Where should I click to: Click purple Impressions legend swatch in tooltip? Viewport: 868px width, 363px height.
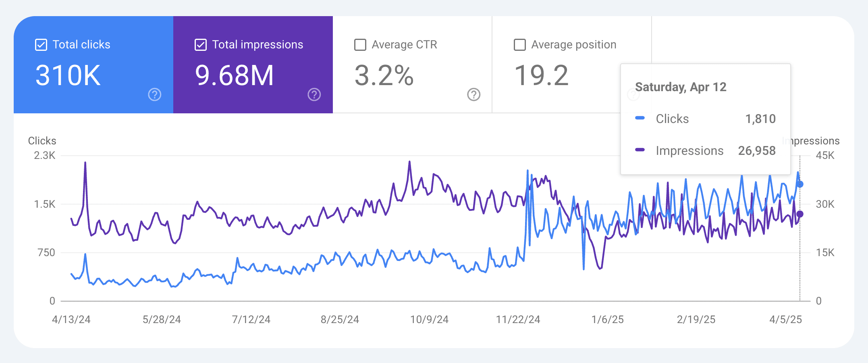click(x=640, y=150)
